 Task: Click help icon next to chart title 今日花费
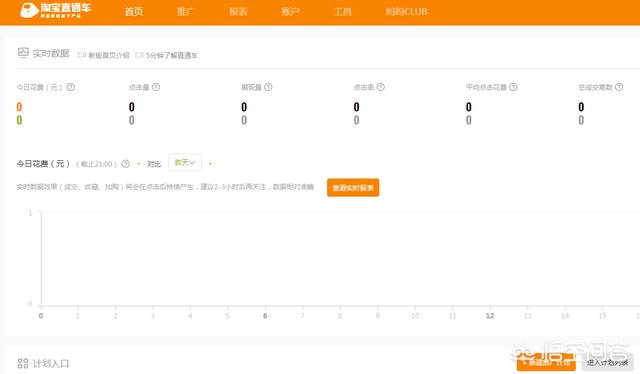126,164
